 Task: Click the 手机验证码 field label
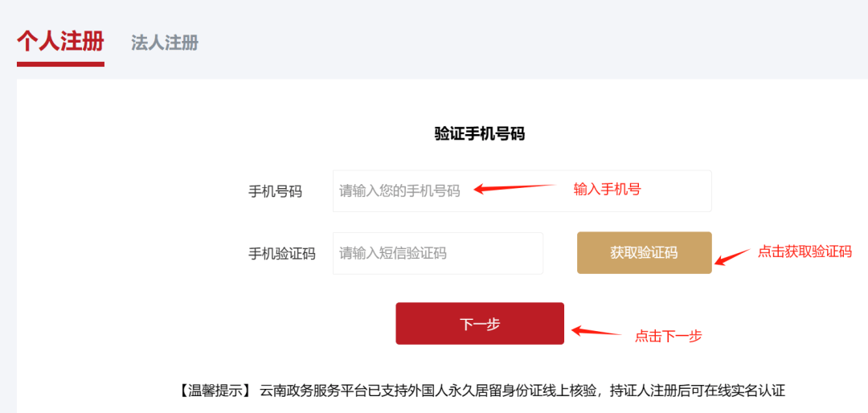[x=281, y=254]
